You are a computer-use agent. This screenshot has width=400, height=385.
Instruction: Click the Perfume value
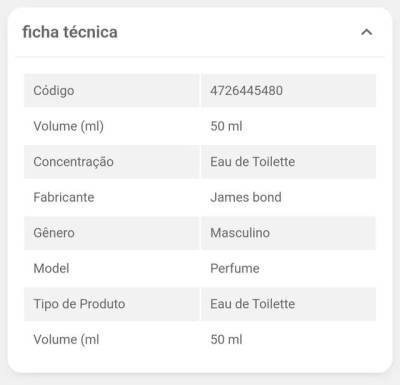pos(235,268)
